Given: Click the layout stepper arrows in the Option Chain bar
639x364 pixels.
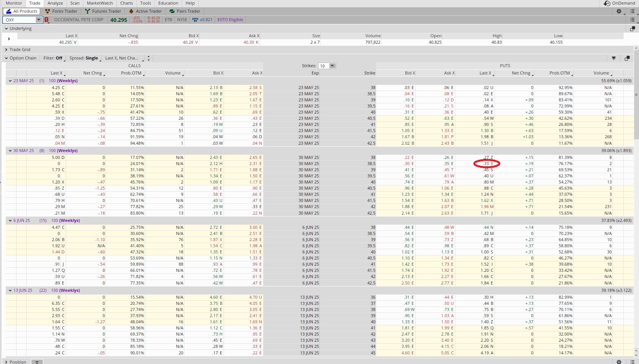Looking at the screenshot, I should click(x=149, y=58).
